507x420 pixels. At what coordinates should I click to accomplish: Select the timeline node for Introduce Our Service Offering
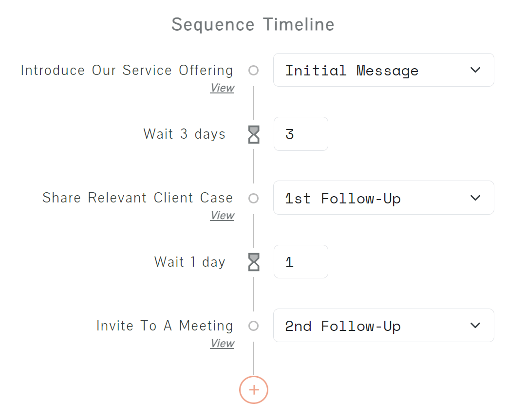coord(253,71)
